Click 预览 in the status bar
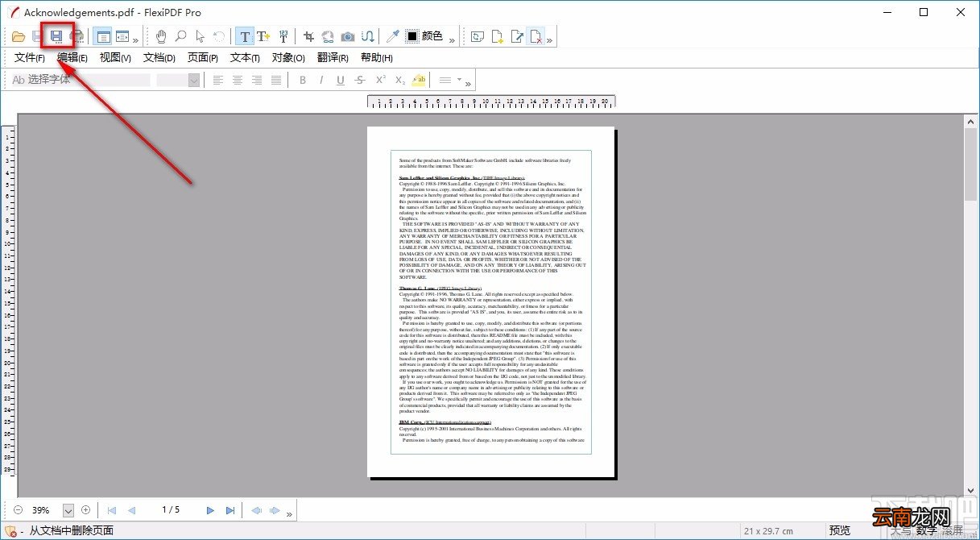The width and height of the screenshot is (980, 540). tap(840, 530)
